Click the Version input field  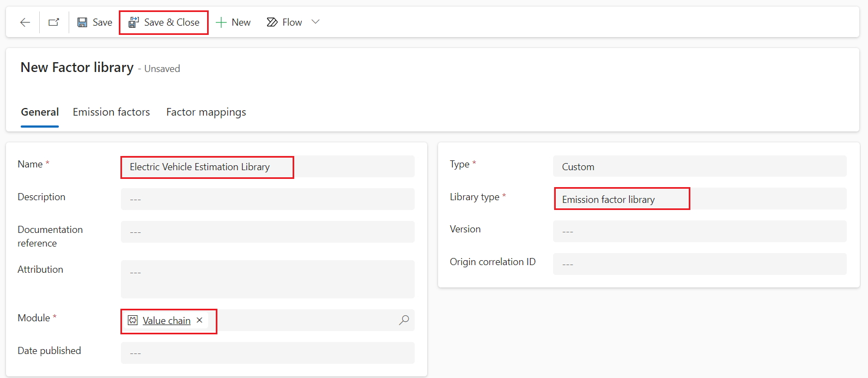pos(700,231)
